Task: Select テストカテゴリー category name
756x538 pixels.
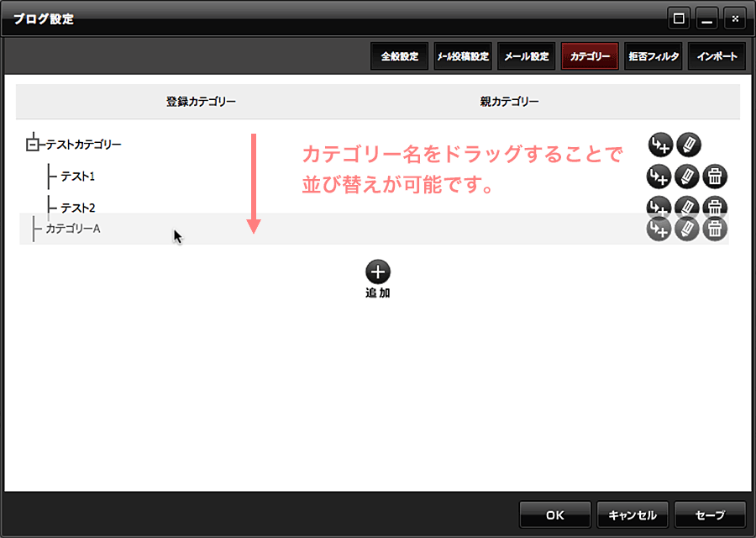Action: point(83,145)
